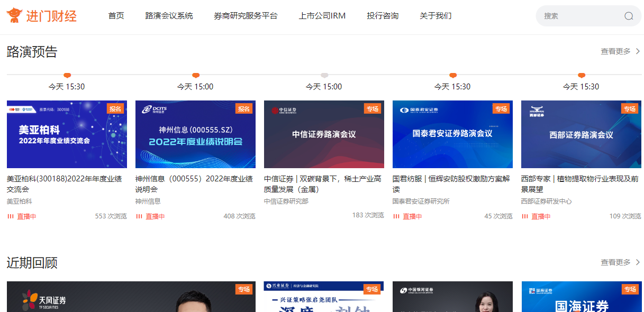644x312 pixels.
Task: Go to 券商研究服务平台
Action: click(246, 16)
